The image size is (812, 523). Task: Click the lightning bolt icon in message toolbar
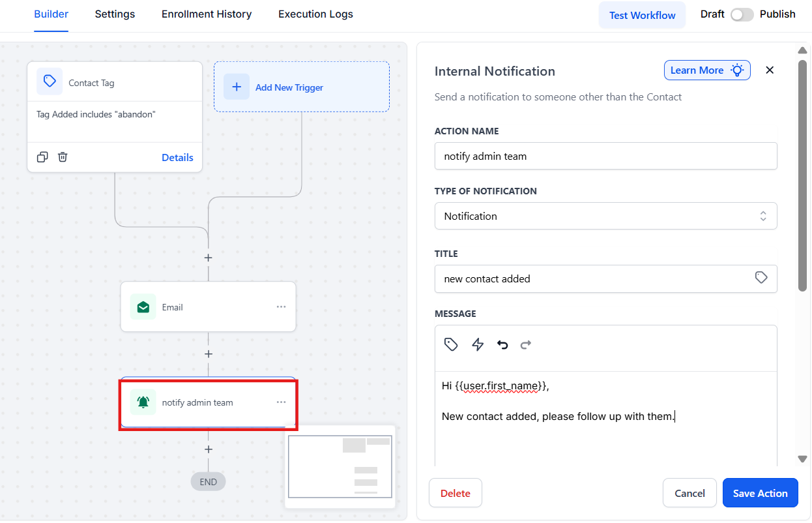tap(478, 344)
